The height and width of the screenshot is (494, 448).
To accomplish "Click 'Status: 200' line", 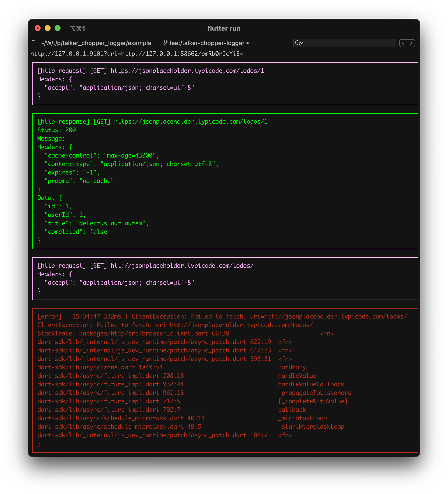I will point(57,130).
